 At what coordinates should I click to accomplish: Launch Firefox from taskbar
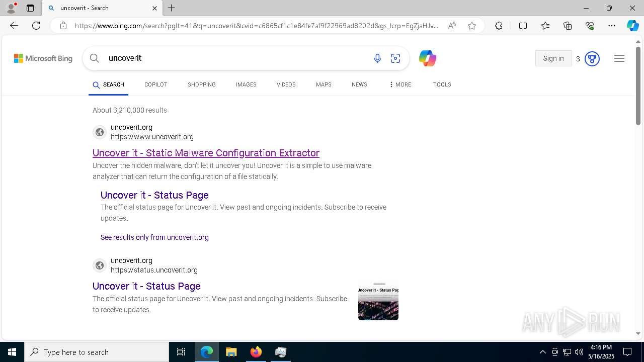click(256, 352)
